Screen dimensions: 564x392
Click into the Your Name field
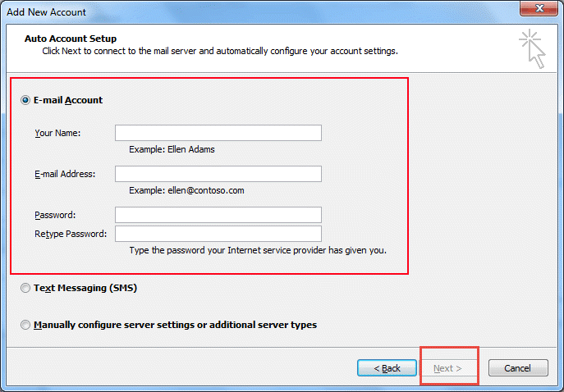click(218, 133)
